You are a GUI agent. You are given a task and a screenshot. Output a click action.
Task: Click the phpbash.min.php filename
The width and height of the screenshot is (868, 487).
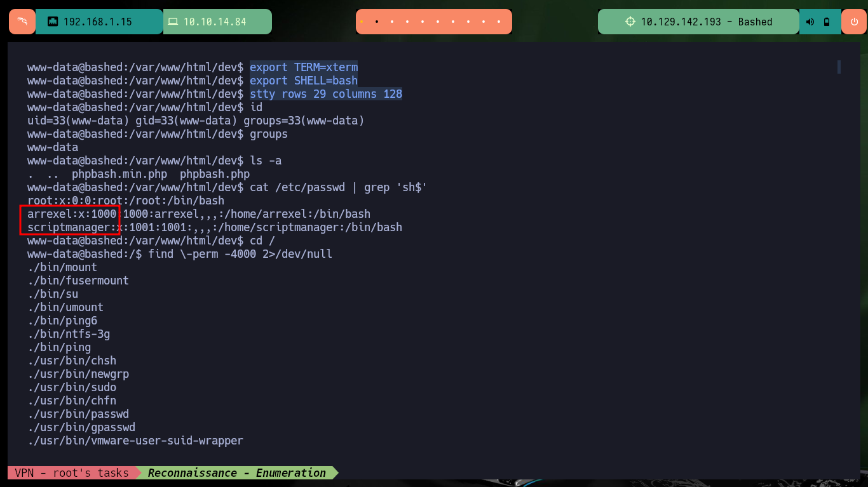coord(119,174)
